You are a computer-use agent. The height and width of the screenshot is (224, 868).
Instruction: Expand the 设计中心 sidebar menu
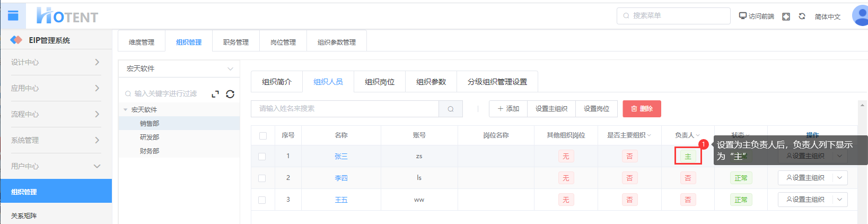click(56, 62)
